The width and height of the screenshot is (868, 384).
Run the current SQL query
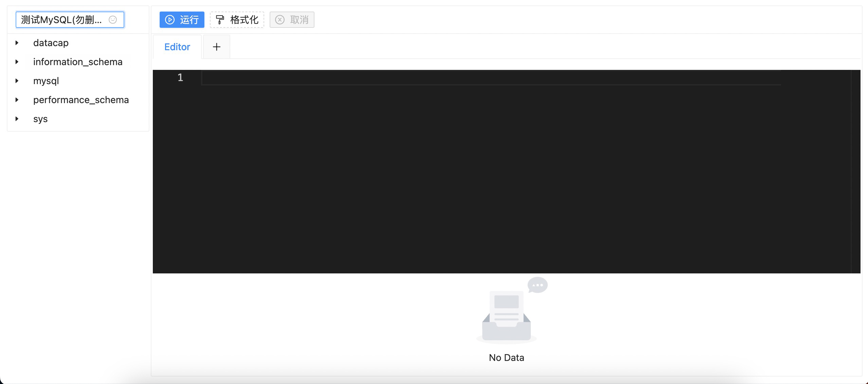pos(182,20)
